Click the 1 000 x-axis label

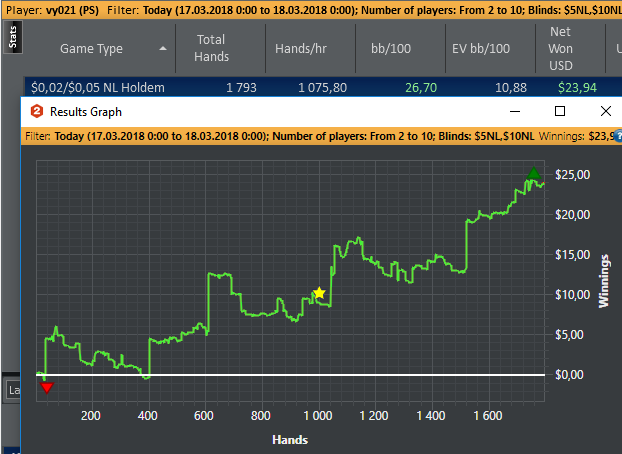pyautogui.click(x=318, y=416)
